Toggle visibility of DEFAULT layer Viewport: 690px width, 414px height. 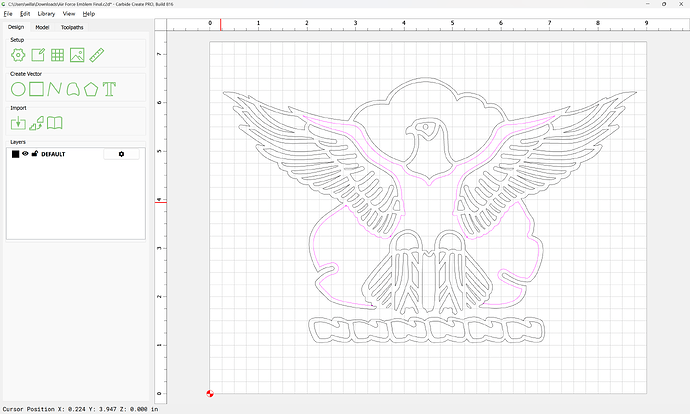coord(25,154)
